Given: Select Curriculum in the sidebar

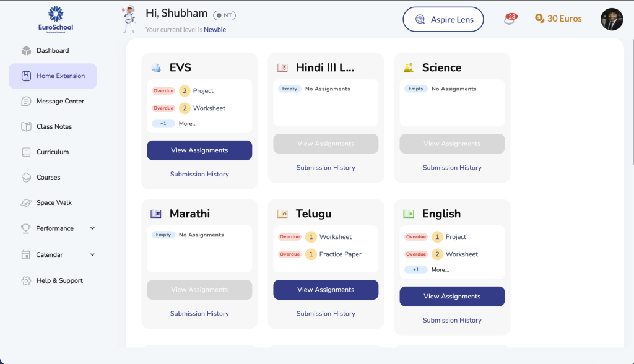Looking at the screenshot, I should point(53,152).
